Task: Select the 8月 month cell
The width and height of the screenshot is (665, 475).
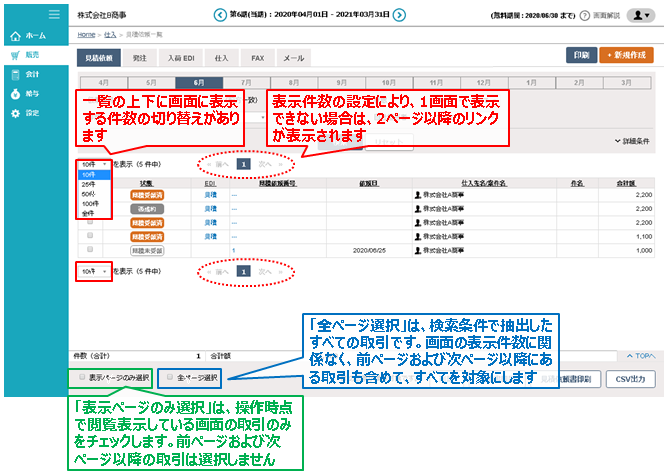Action: 295,83
